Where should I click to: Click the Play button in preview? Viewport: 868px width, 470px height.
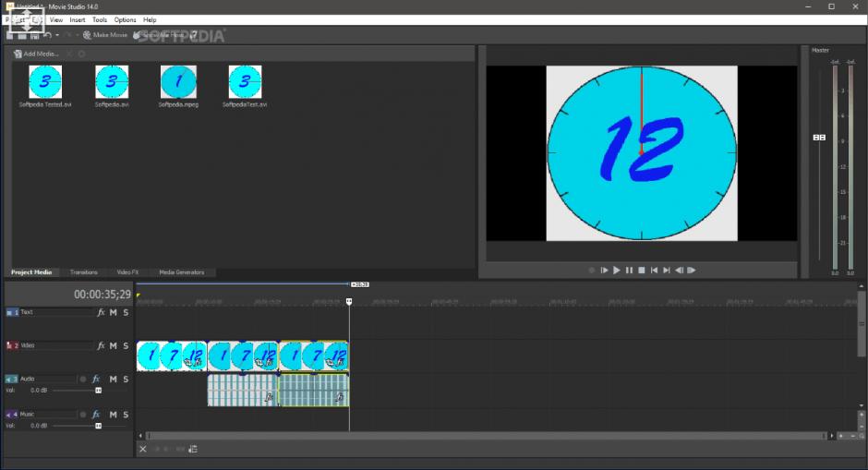[617, 271]
